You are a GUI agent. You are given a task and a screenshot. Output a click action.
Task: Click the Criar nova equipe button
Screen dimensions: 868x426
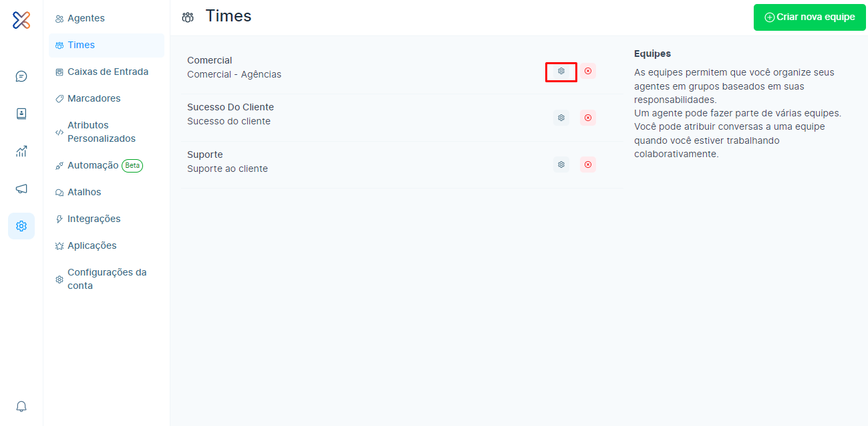[x=809, y=17]
